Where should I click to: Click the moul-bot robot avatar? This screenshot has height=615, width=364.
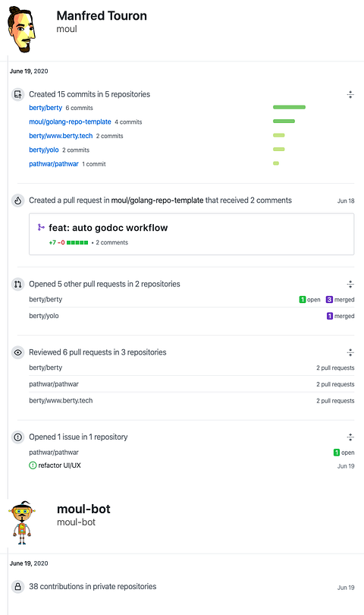[22, 523]
